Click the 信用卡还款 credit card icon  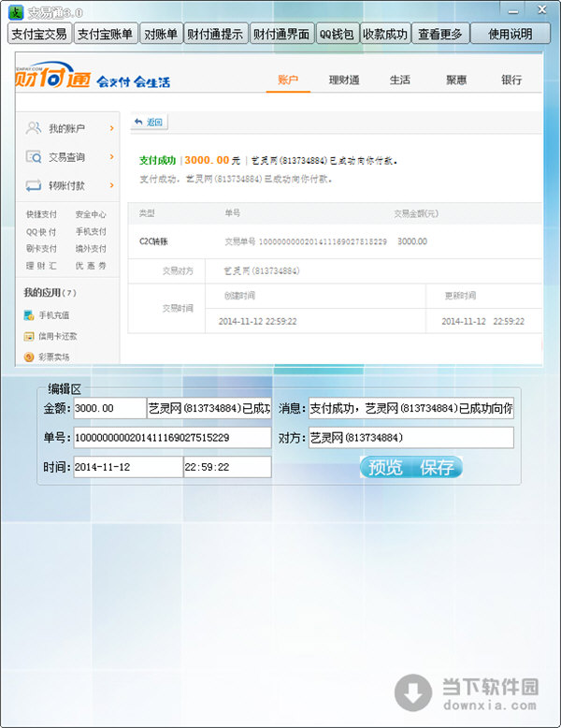point(30,336)
